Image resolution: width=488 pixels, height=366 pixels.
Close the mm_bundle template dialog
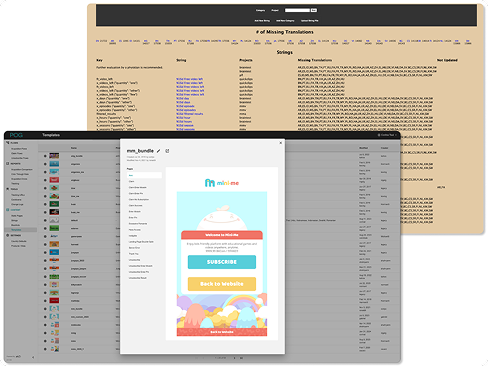281,143
